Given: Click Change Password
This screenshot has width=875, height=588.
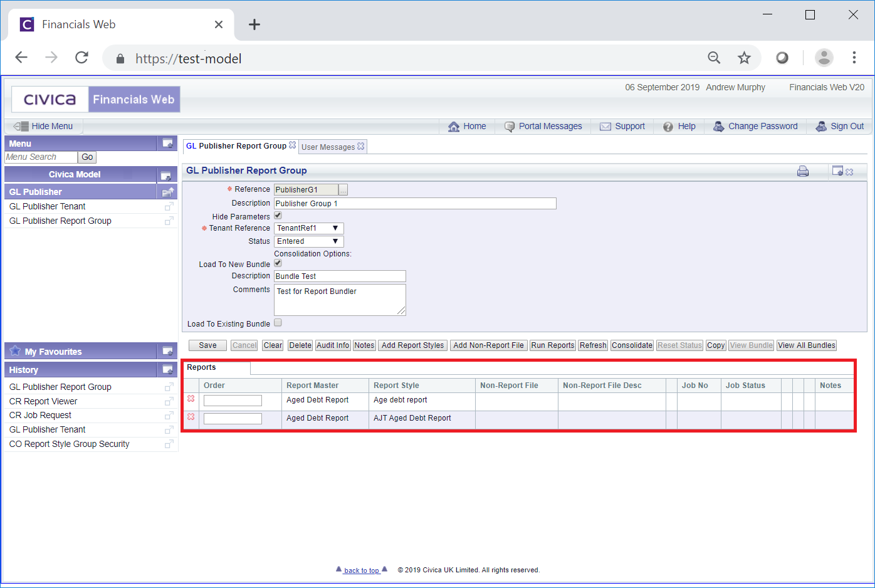Looking at the screenshot, I should pos(755,126).
